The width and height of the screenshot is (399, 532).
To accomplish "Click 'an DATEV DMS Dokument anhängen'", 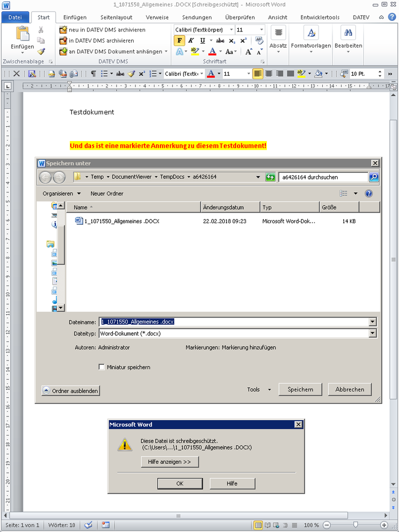I will pos(111,52).
